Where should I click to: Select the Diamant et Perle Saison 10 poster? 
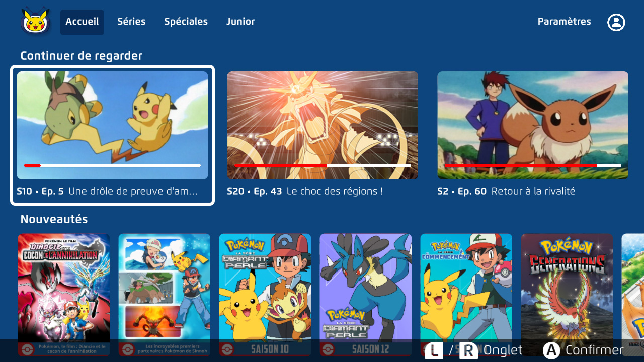[265, 288]
